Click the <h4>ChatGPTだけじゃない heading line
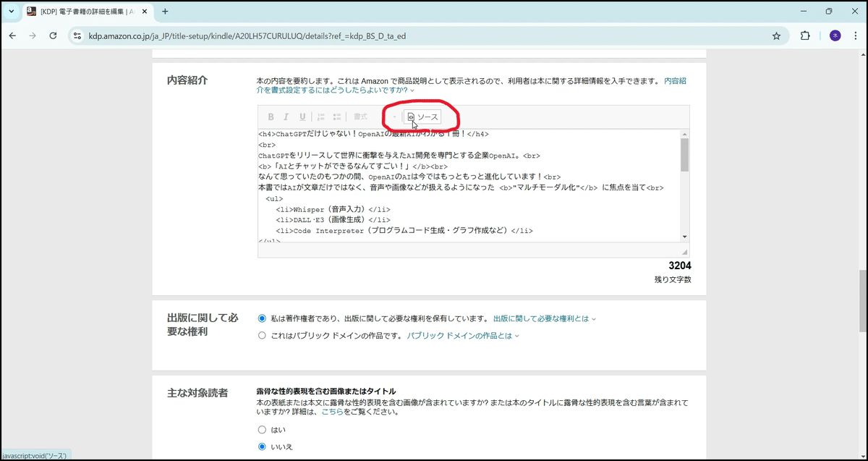The image size is (868, 461). click(x=373, y=134)
